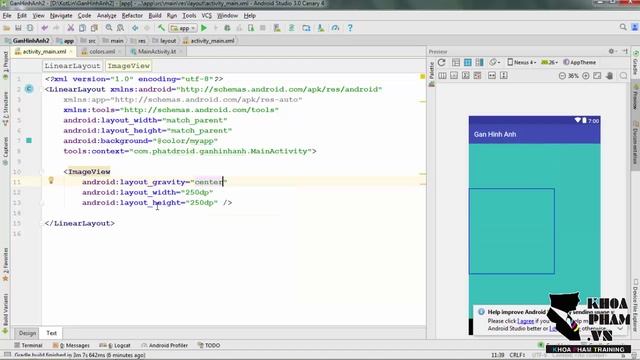
Task: Click the Undo arrow icon
Action: (x=44, y=28)
